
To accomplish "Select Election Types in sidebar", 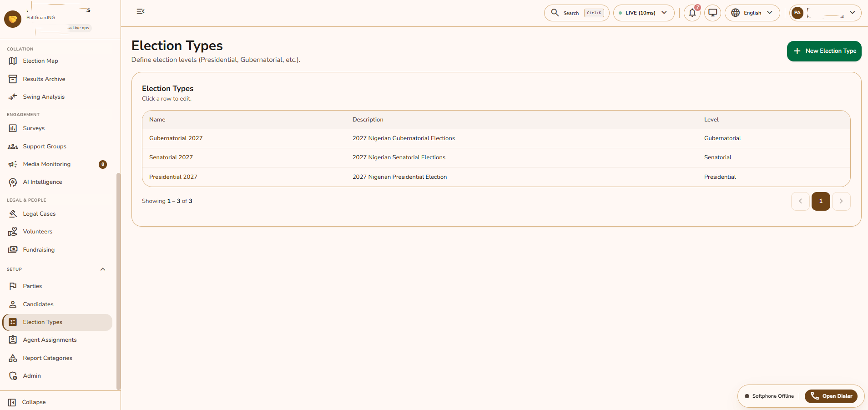I will point(58,322).
